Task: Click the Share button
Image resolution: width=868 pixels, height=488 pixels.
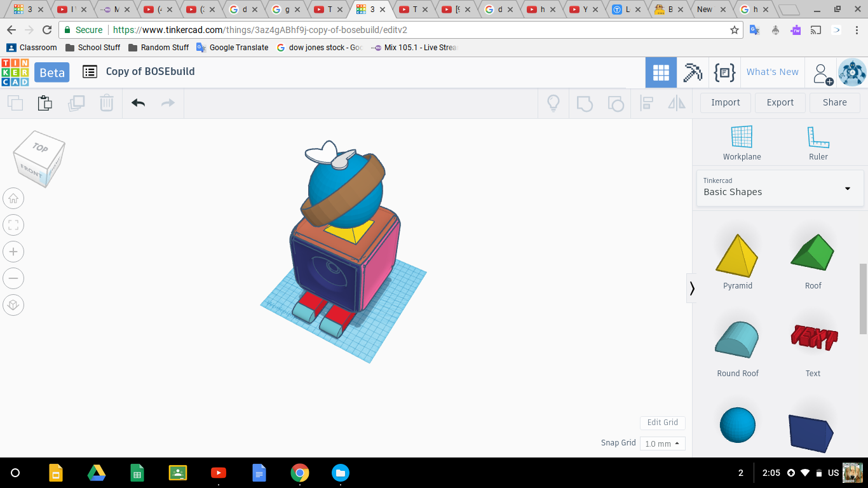Action: click(x=835, y=102)
